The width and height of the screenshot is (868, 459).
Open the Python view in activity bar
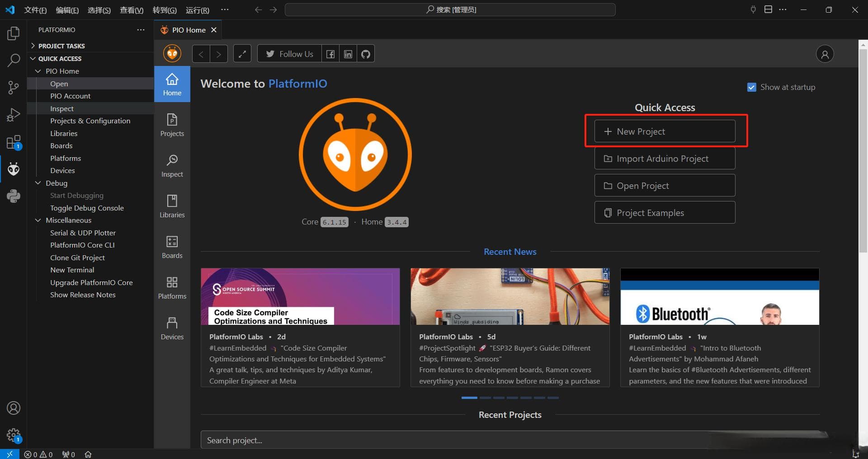click(x=14, y=196)
